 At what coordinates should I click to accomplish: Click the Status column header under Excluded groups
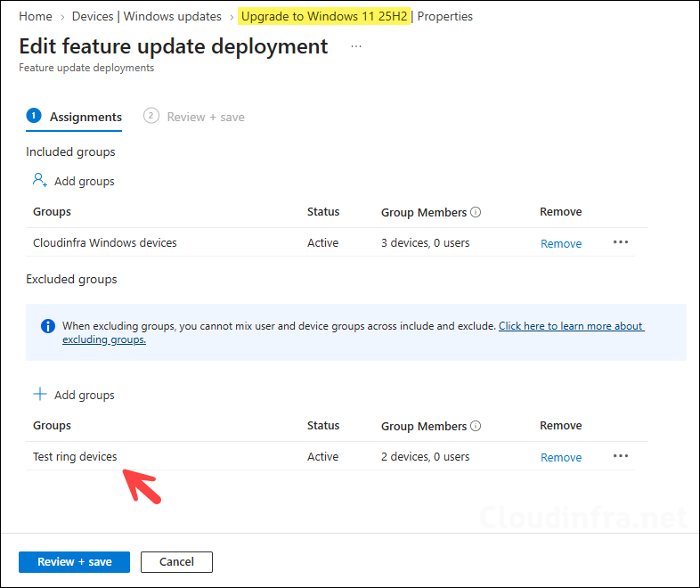323,426
